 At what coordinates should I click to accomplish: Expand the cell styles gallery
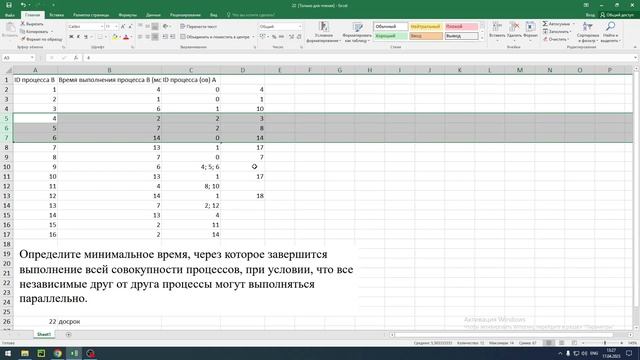pos(482,38)
